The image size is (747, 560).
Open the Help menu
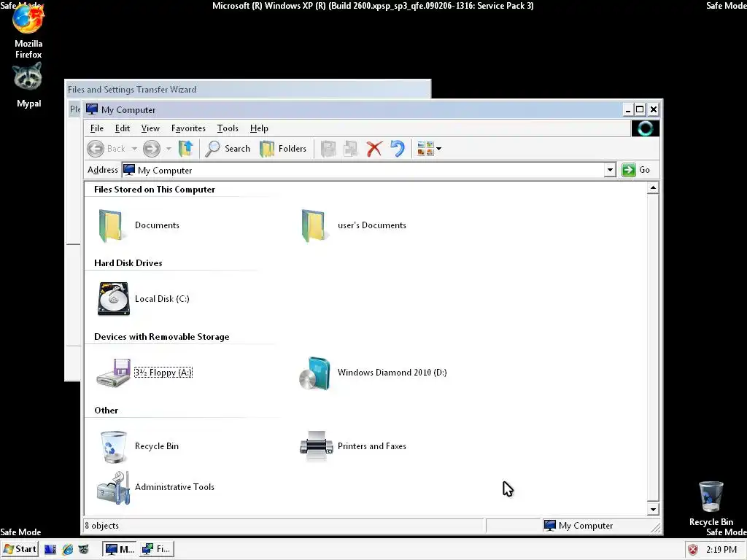pyautogui.click(x=259, y=128)
